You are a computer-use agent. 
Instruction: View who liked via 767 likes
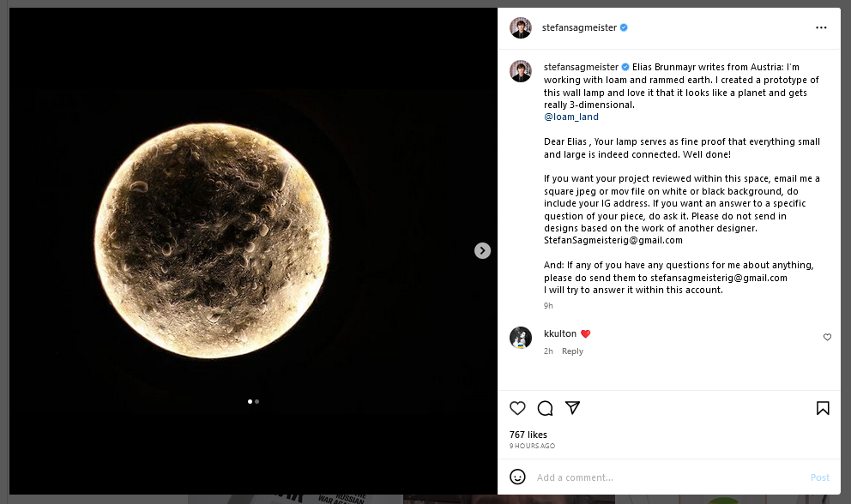click(528, 435)
